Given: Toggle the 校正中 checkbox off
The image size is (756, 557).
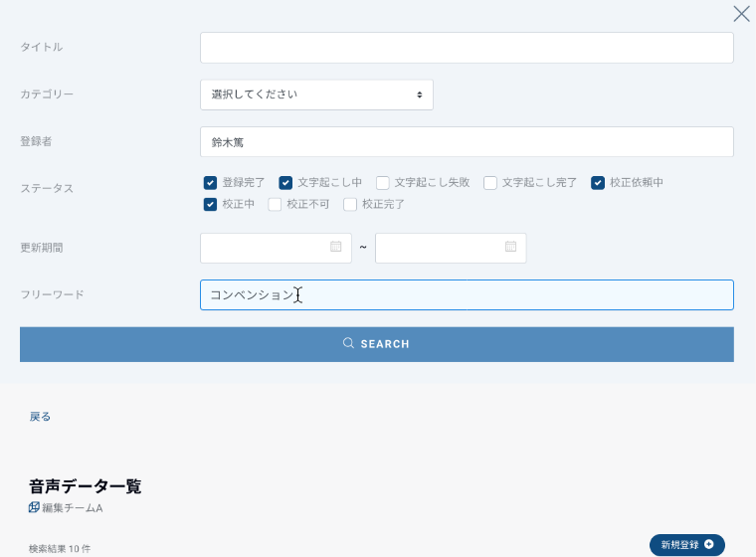Looking at the screenshot, I should pyautogui.click(x=210, y=205).
